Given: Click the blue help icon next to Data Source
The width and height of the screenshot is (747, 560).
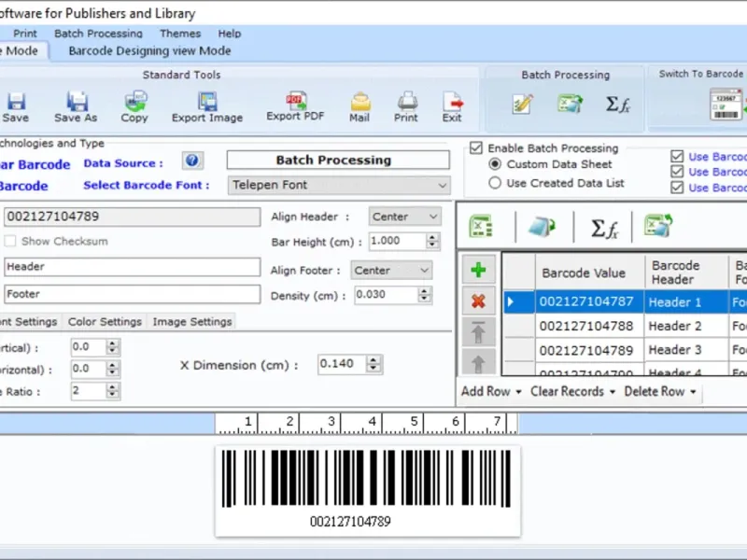Looking at the screenshot, I should (192, 161).
